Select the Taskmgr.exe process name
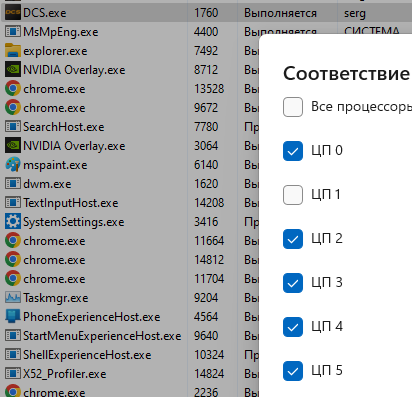The image size is (412, 397). [x=56, y=298]
